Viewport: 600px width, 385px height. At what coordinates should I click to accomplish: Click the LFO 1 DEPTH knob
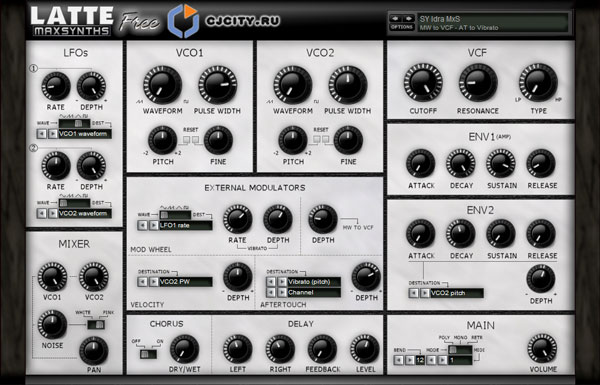91,86
